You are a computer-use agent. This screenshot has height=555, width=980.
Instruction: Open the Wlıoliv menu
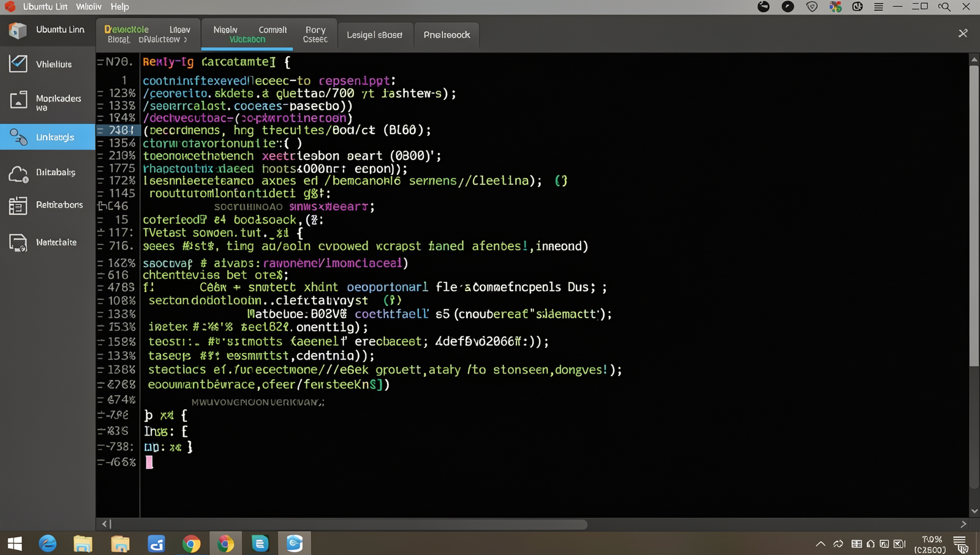click(89, 7)
